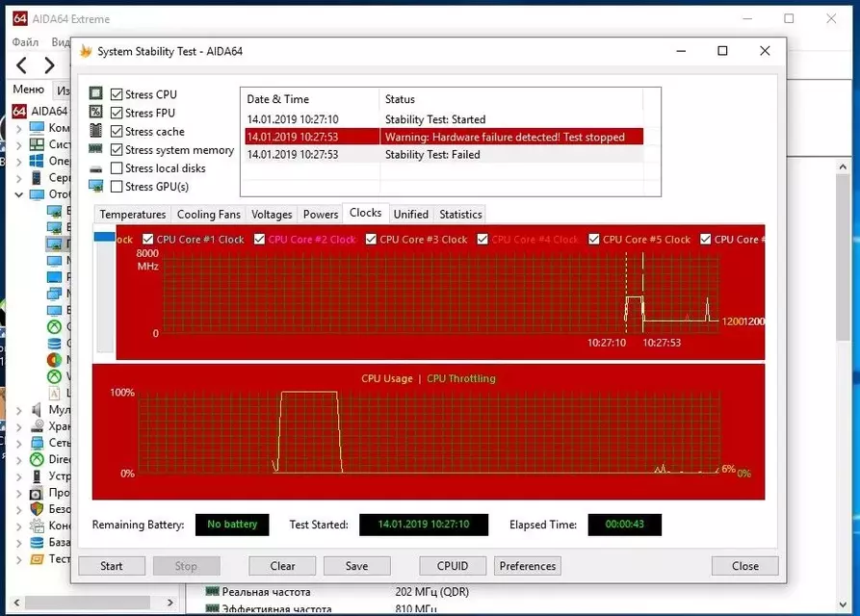Click the AIDA64 Extreme logo in the main title bar

point(20,18)
